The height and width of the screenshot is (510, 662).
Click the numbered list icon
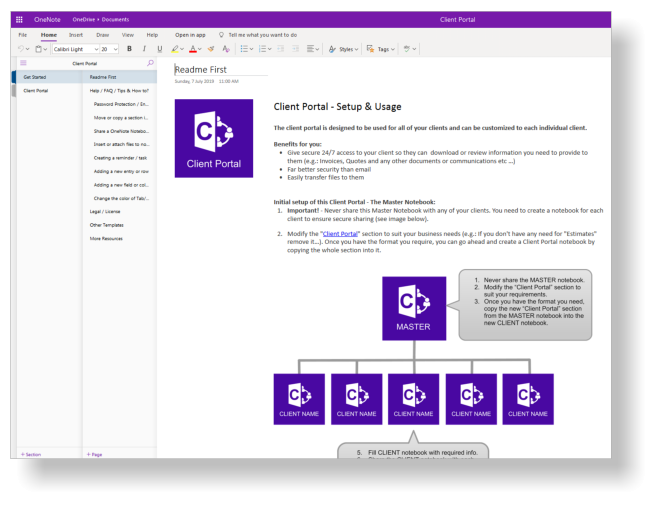262,49
